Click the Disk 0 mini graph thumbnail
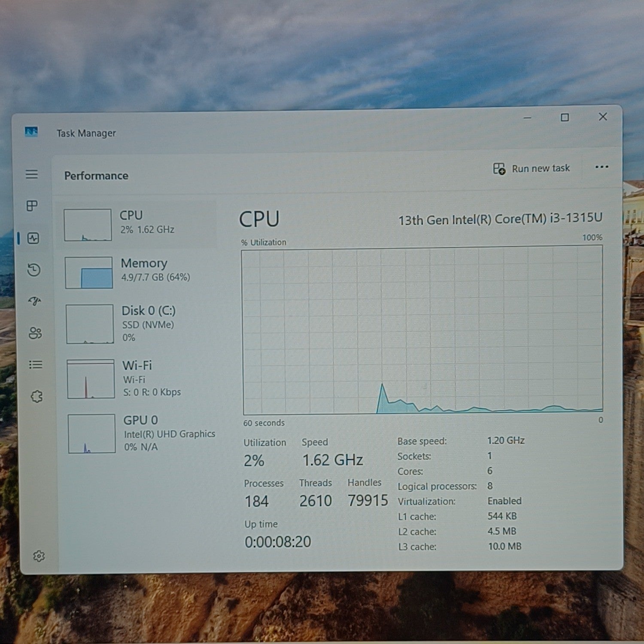Screen dimensions: 644x644 [90, 324]
